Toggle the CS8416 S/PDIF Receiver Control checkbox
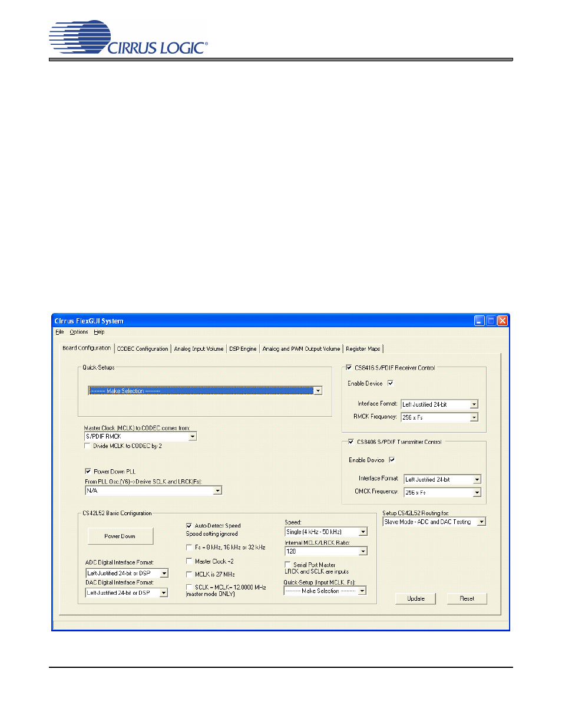Viewport: 562px width, 728px height. tap(349, 367)
